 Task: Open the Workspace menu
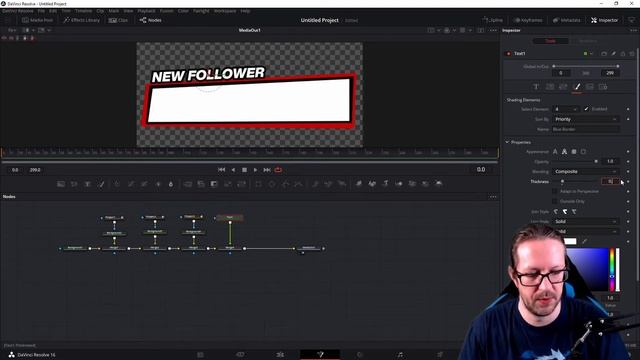click(225, 11)
